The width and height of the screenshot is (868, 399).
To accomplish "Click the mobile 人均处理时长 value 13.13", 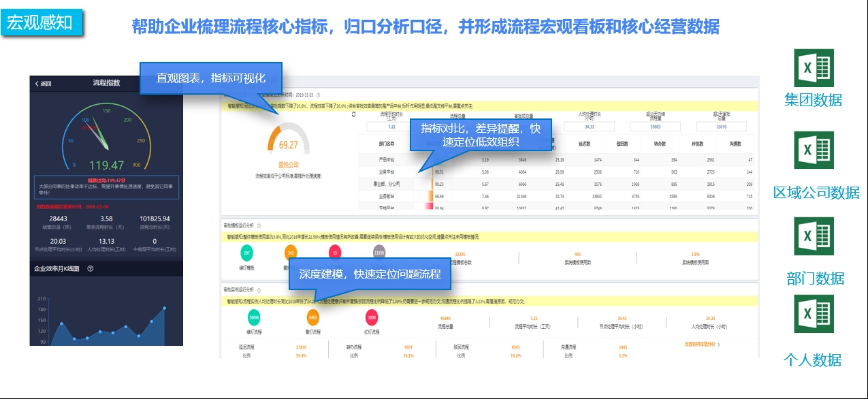I will (x=106, y=241).
